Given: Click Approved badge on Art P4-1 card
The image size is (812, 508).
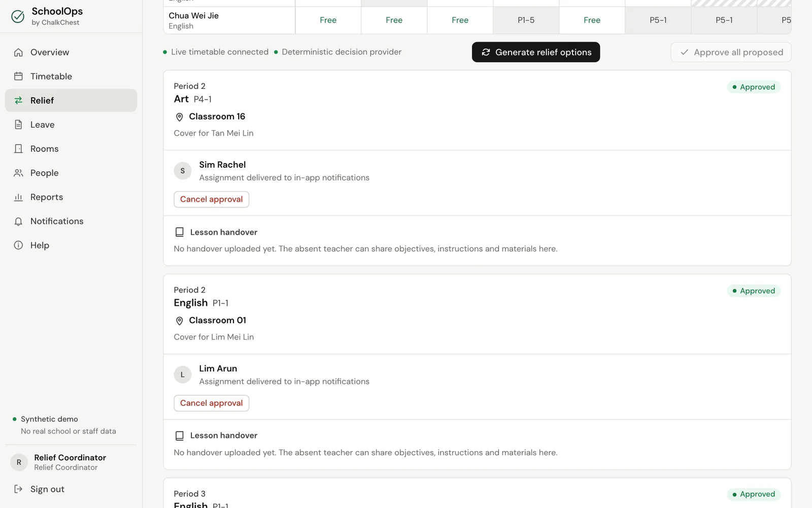Looking at the screenshot, I should pos(754,87).
